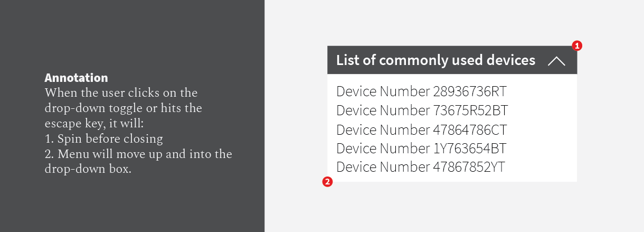Click the red annotation marker numbered 1
The height and width of the screenshot is (232, 644).
click(x=577, y=46)
